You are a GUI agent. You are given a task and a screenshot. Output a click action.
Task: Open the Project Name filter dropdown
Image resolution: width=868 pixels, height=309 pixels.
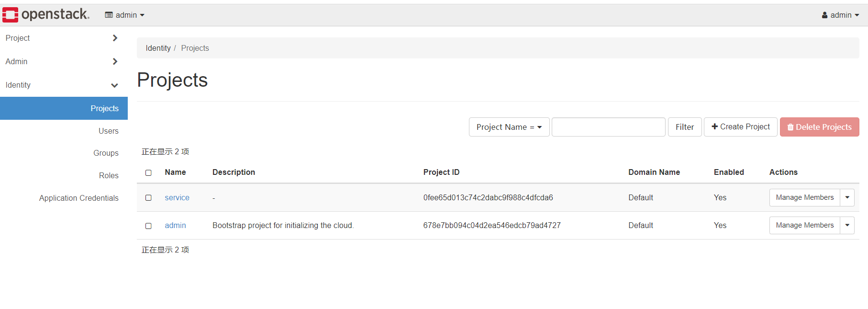[x=509, y=127]
